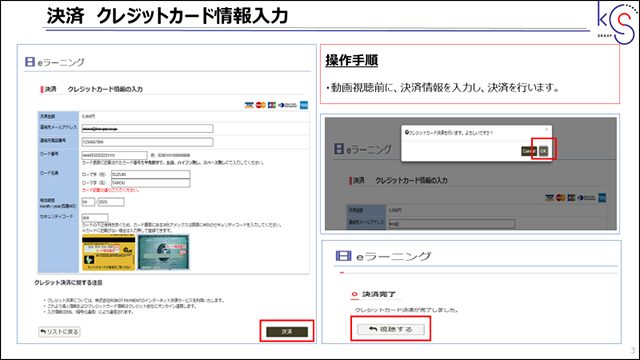
Task: Click the KCS Group logo on the slide
Action: 617,22
